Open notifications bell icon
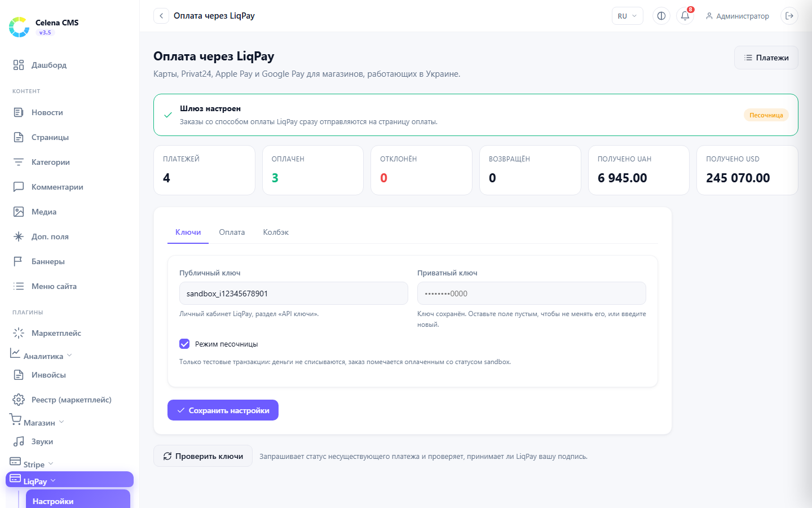This screenshot has height=508, width=812. [685, 16]
